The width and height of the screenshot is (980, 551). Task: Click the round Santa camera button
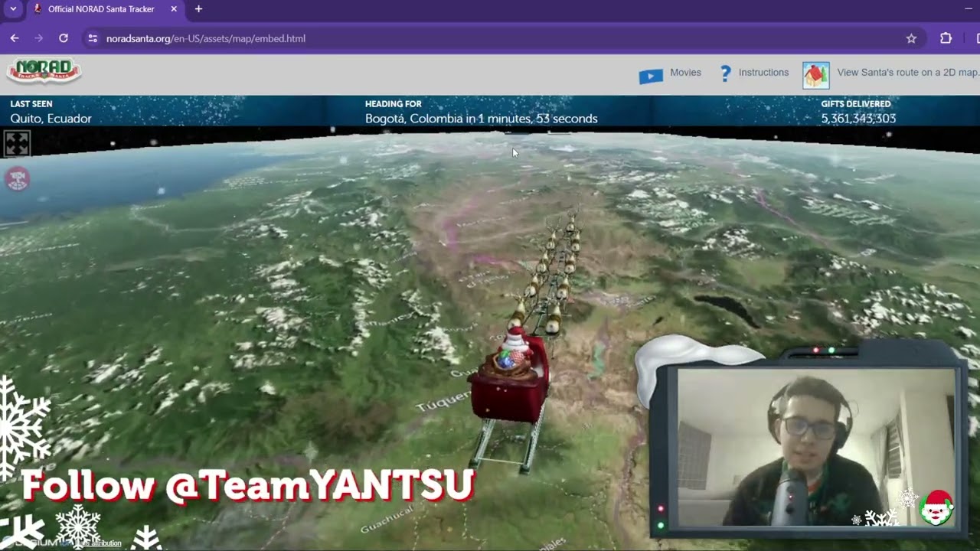(18, 179)
